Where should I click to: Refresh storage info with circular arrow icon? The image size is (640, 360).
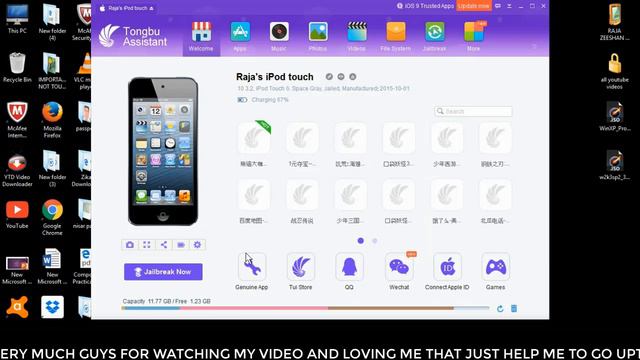[500, 309]
